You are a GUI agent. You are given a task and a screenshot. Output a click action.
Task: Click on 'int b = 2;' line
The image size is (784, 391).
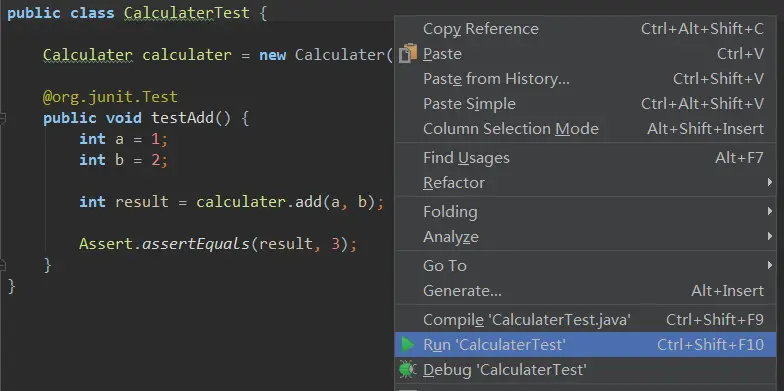pyautogui.click(x=124, y=160)
